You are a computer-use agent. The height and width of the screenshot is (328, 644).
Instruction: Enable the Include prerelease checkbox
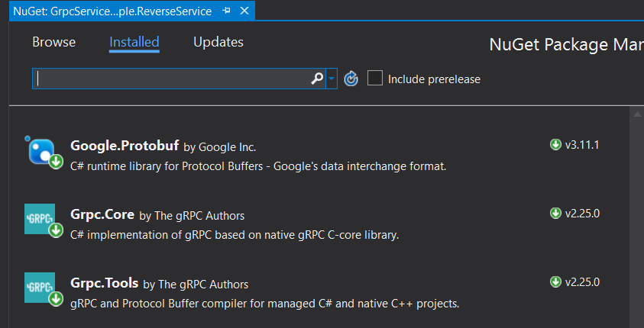[x=375, y=78]
